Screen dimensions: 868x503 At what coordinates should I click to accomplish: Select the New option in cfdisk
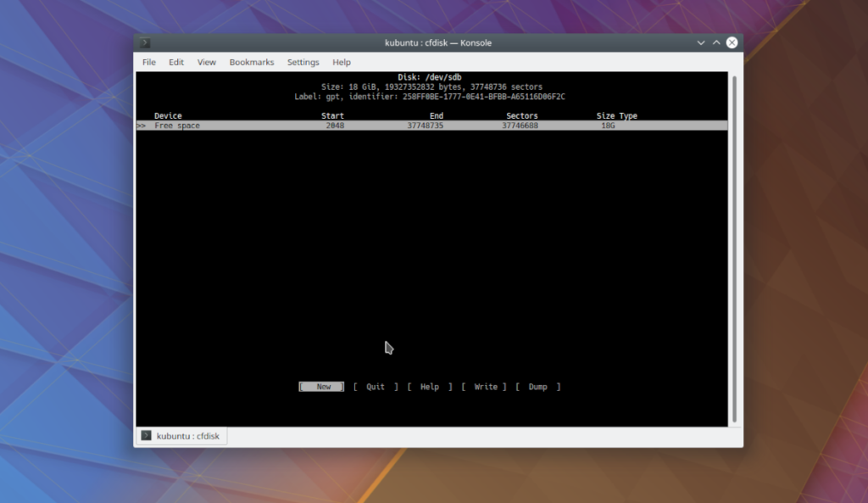[x=322, y=387]
